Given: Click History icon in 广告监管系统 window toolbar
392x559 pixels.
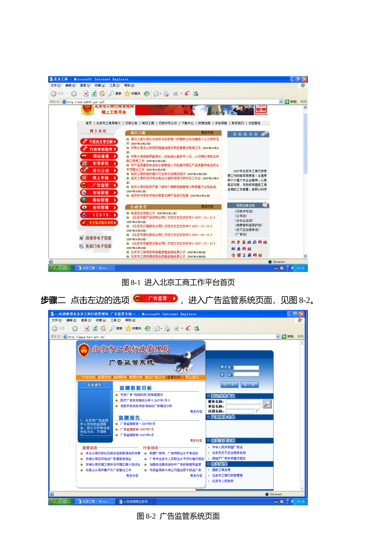Looking at the screenshot, I should [147, 328].
